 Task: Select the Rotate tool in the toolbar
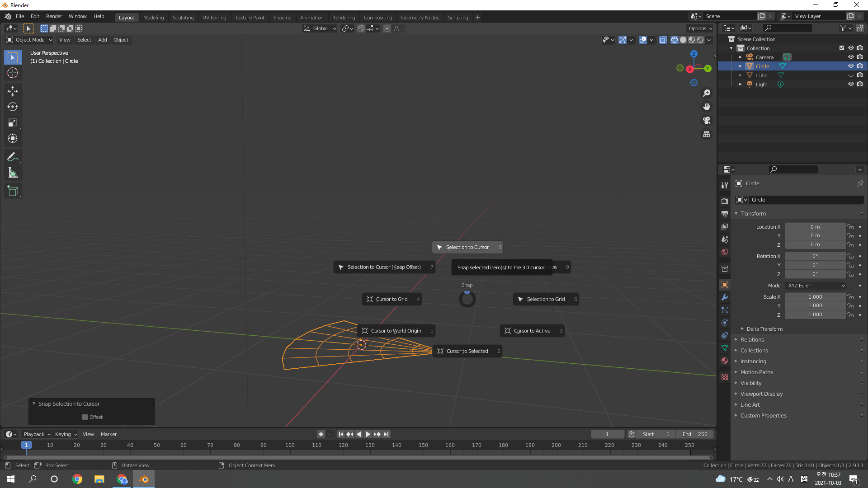point(13,107)
